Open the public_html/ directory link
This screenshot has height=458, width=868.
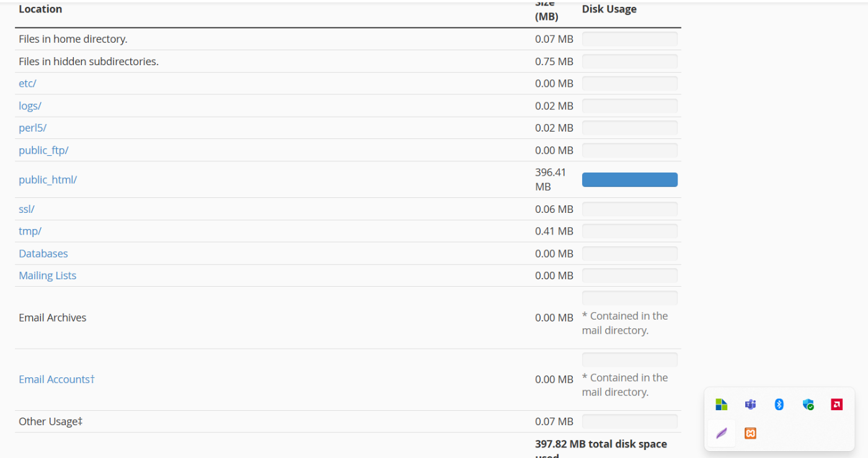(x=48, y=179)
